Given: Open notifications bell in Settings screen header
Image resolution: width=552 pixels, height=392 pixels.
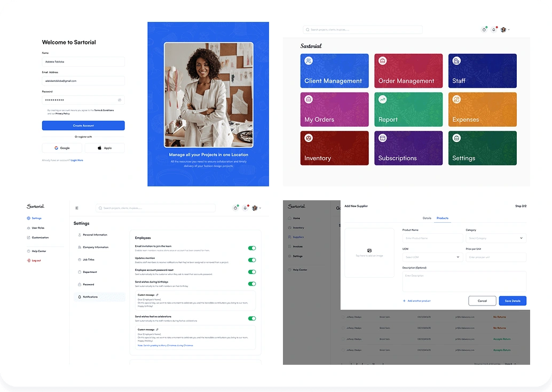Looking at the screenshot, I should click(246, 208).
